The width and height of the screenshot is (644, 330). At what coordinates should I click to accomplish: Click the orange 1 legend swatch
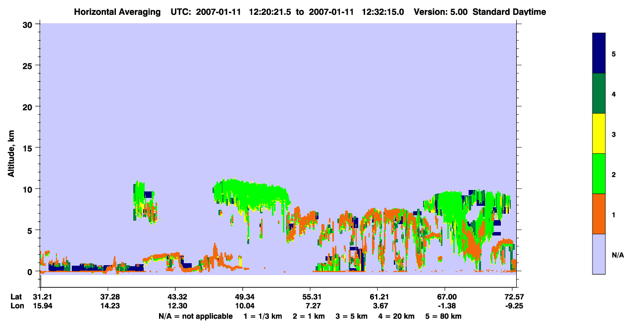599,214
